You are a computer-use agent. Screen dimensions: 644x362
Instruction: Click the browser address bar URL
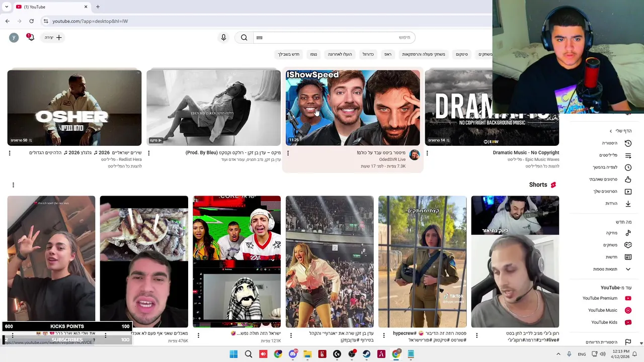point(90,21)
